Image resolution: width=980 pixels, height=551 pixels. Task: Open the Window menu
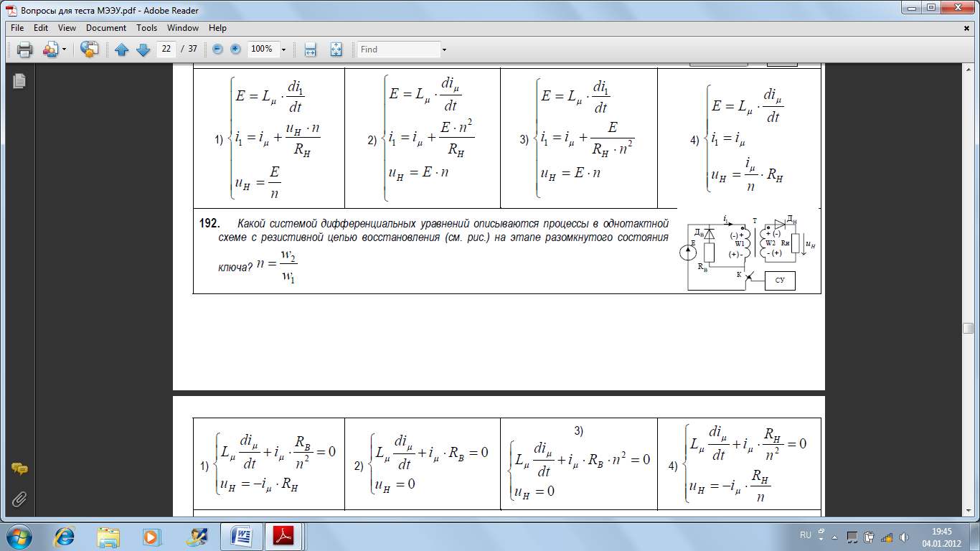click(183, 28)
